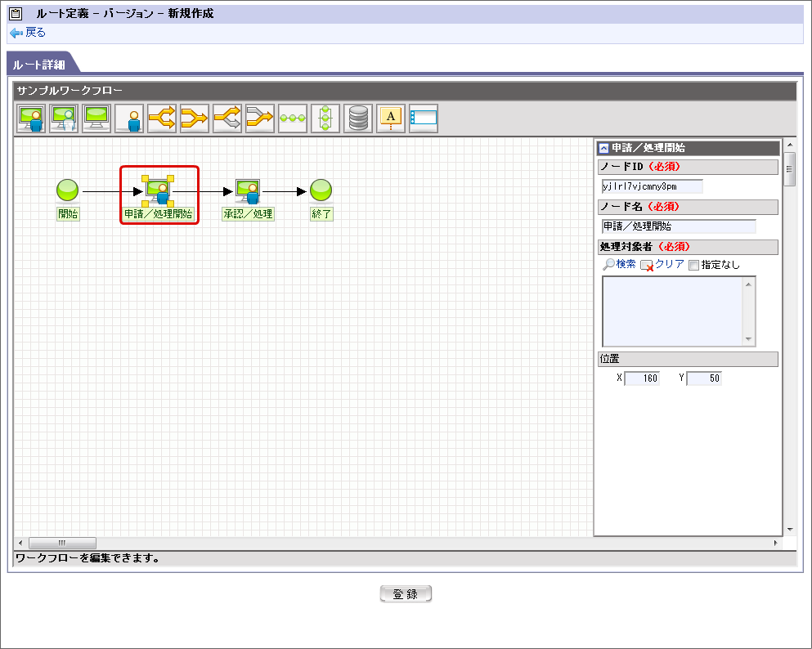Select the text annotation A tool

tap(391, 119)
